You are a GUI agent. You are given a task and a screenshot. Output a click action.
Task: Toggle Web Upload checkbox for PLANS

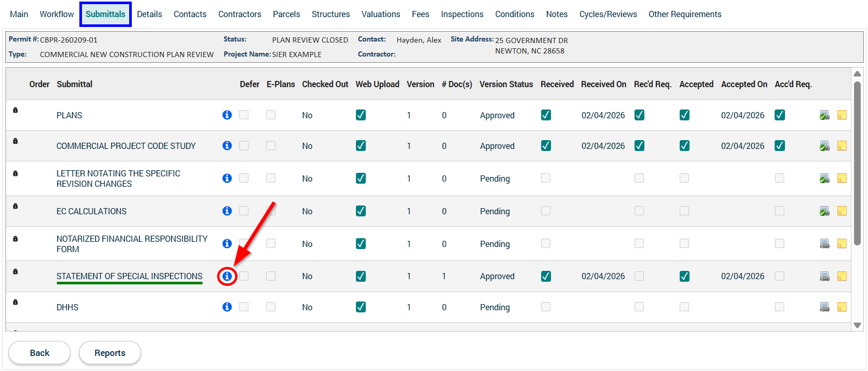pos(361,115)
